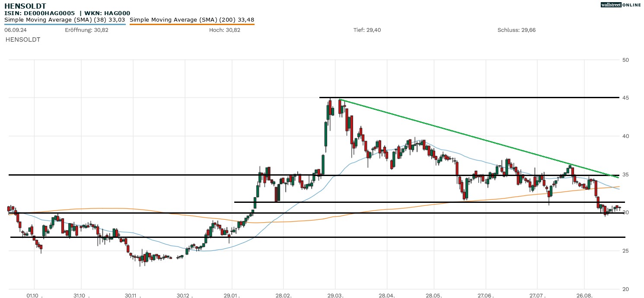Viewport: 644px width, 298px height.
Task: Click the x-axis date 28.02.
Action: click(x=284, y=295)
